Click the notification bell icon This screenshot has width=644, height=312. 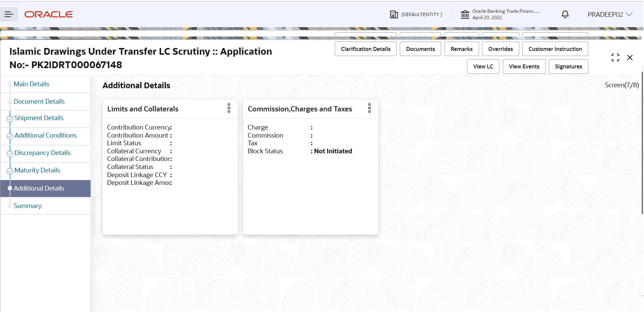point(565,14)
